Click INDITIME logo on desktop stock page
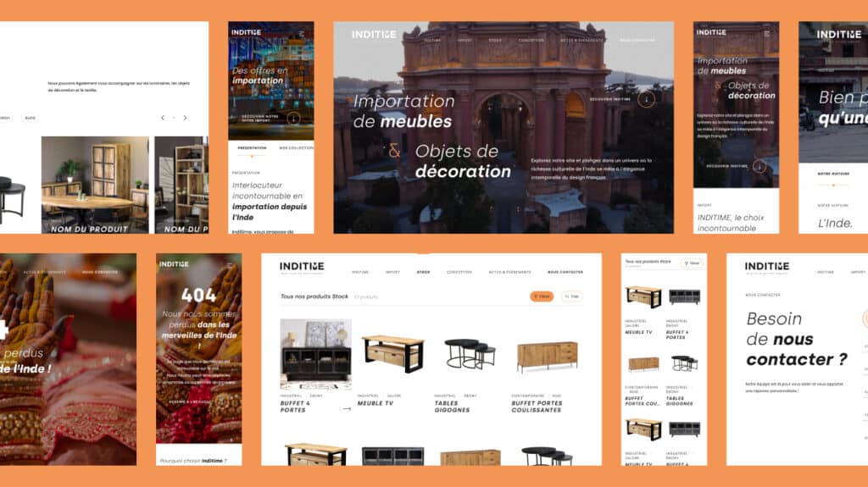The height and width of the screenshot is (487, 868). pyautogui.click(x=302, y=267)
